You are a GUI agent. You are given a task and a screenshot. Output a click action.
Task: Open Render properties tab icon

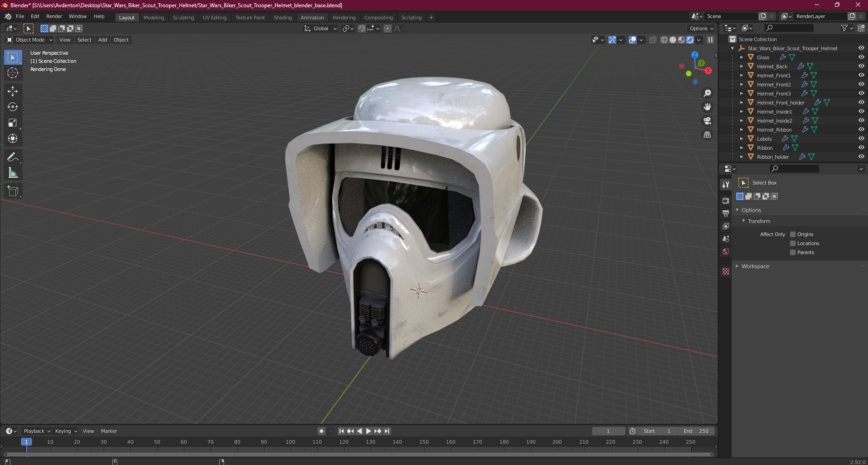pyautogui.click(x=726, y=200)
